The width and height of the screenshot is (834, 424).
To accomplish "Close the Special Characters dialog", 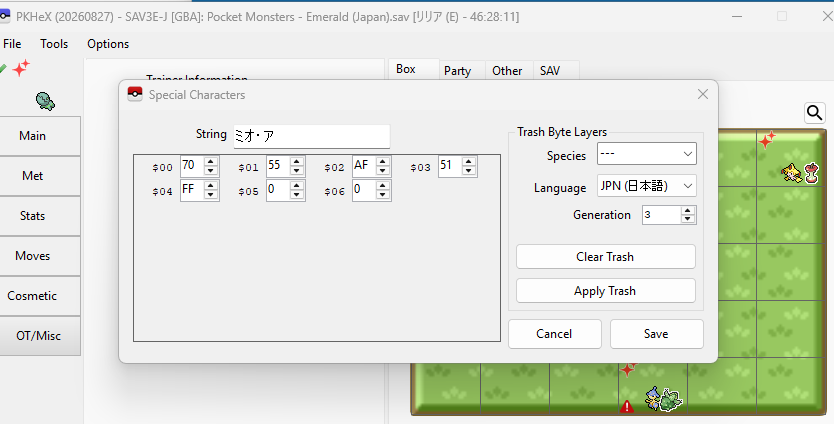I will tap(703, 94).
